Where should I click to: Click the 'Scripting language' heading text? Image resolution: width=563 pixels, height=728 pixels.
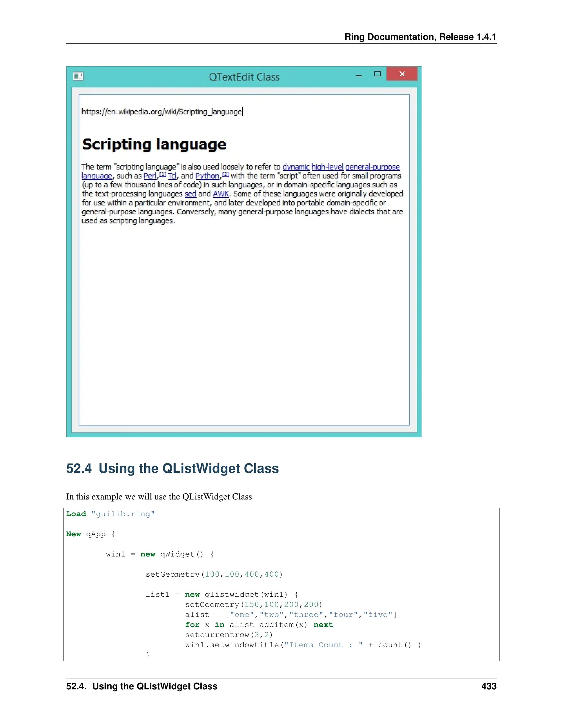154,144
